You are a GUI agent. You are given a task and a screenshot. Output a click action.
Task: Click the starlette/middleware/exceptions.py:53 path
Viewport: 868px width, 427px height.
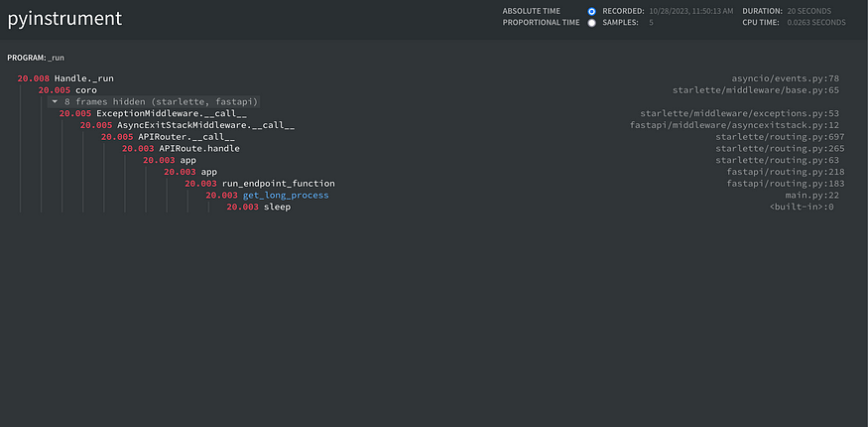[740, 113]
